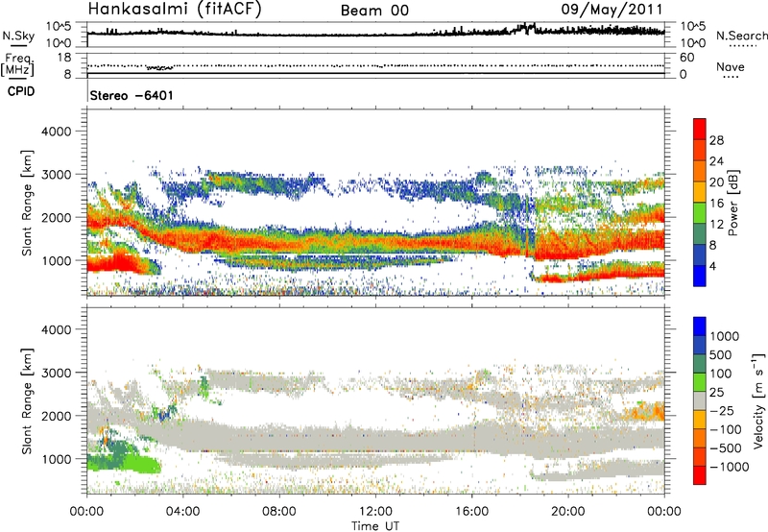Click the gray segment of the Velocity colorbar

click(x=700, y=401)
